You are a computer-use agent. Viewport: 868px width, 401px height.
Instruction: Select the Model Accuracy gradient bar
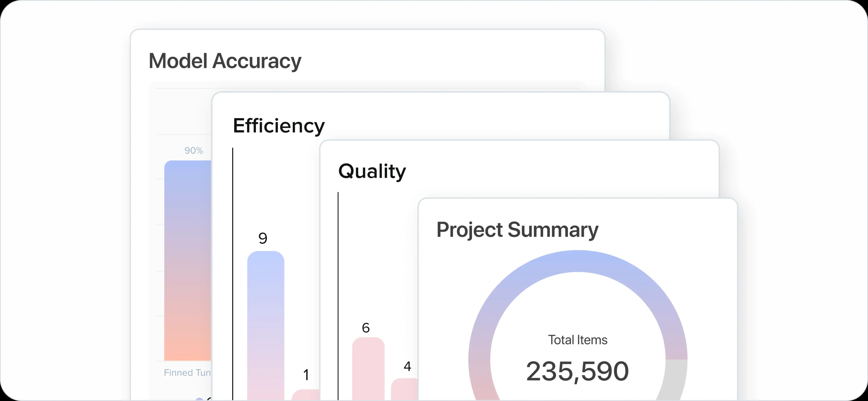(188, 260)
